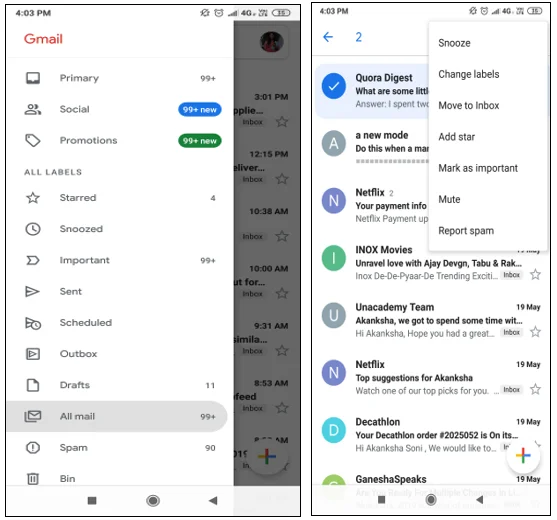
Task: Select the Netflix payment email avatar
Action: [334, 201]
